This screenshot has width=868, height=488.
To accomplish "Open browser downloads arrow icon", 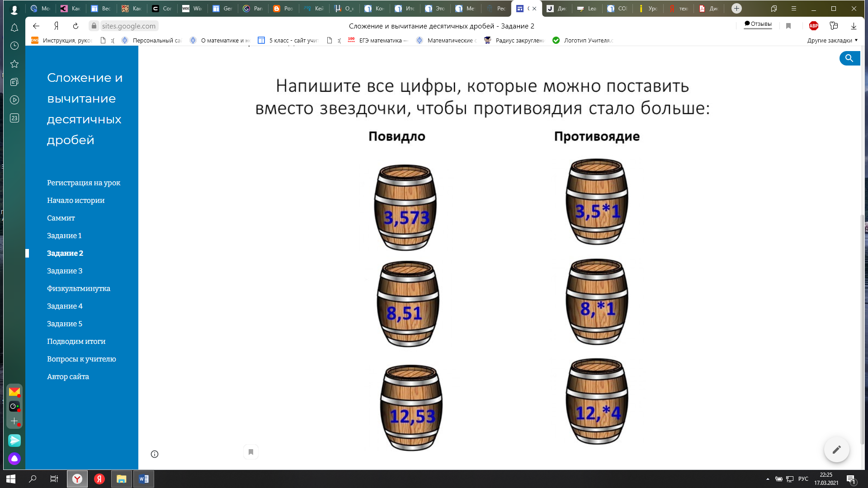I will 854,26.
